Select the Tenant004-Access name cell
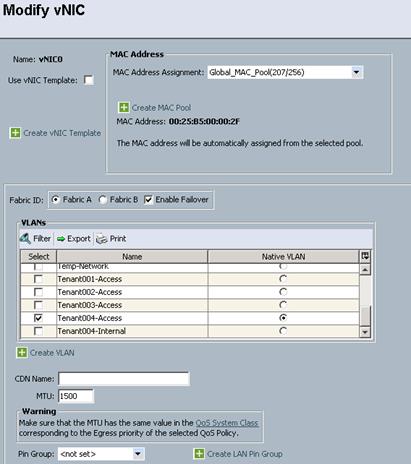The image size is (411, 464). (132, 318)
